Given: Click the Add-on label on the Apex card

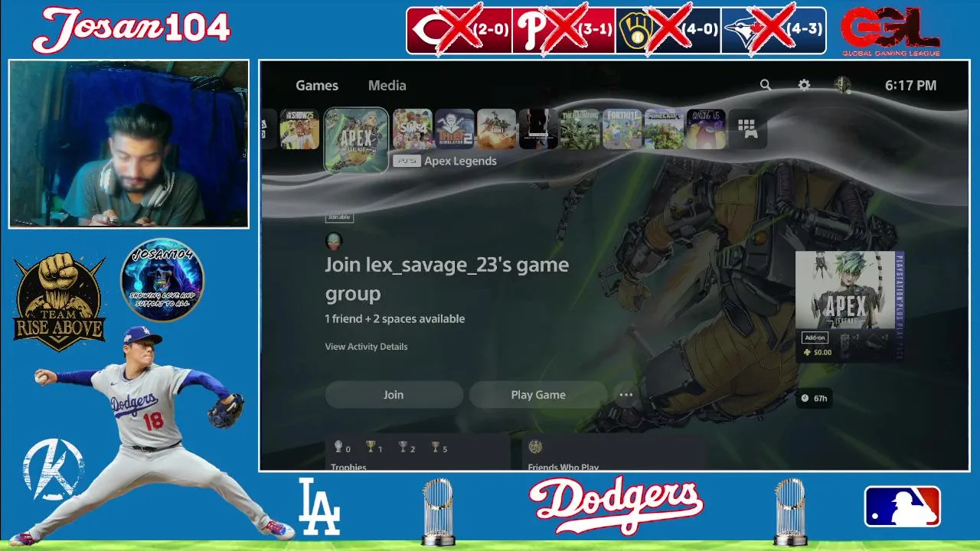Looking at the screenshot, I should coord(815,337).
